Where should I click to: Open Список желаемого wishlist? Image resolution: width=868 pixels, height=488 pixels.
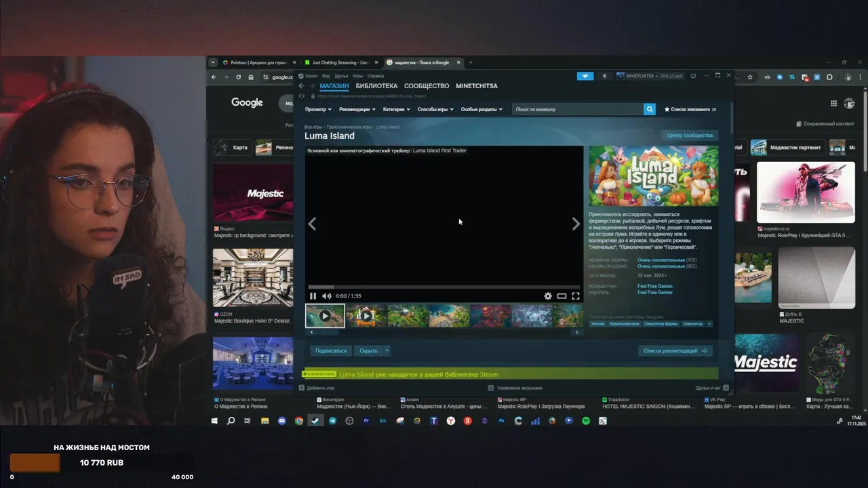click(690, 109)
